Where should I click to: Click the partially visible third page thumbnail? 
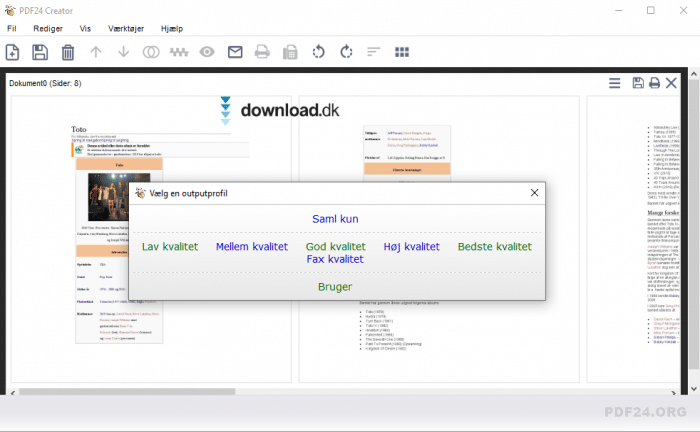pyautogui.click(x=633, y=239)
